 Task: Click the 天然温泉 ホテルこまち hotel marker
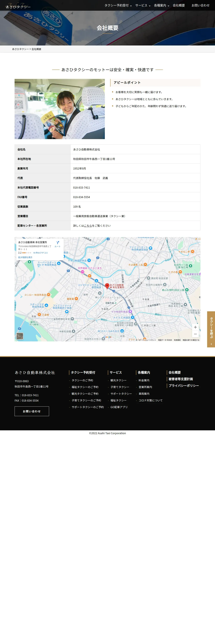pyautogui.click(x=82, y=272)
